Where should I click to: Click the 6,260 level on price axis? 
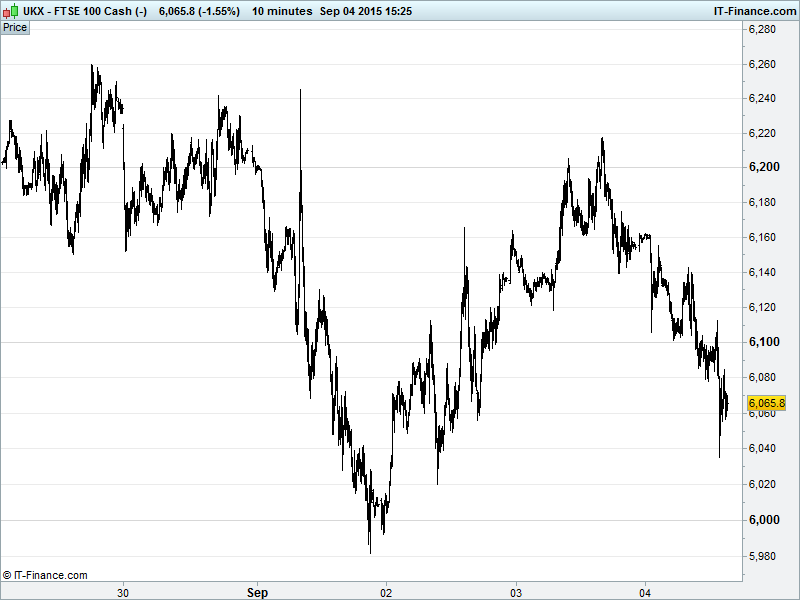765,65
